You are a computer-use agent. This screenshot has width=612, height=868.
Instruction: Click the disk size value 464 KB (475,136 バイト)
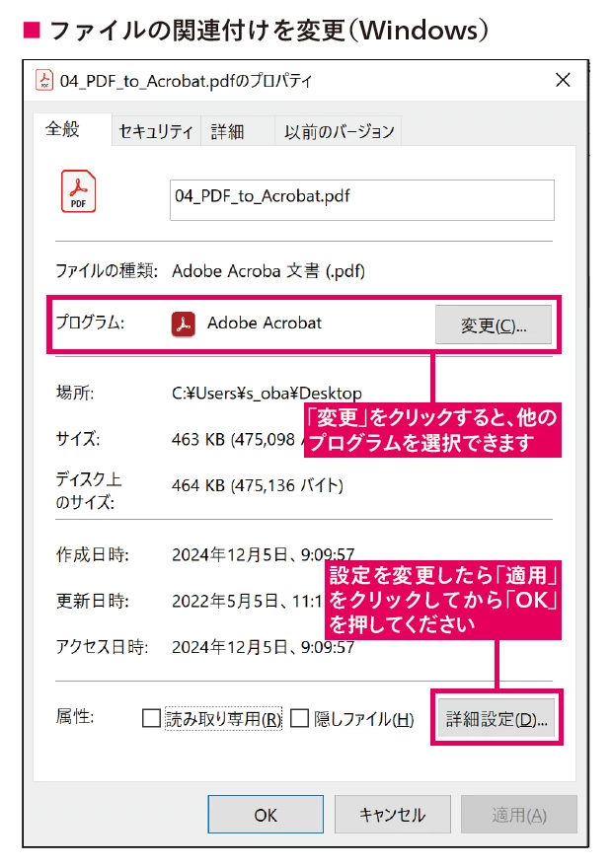[258, 485]
